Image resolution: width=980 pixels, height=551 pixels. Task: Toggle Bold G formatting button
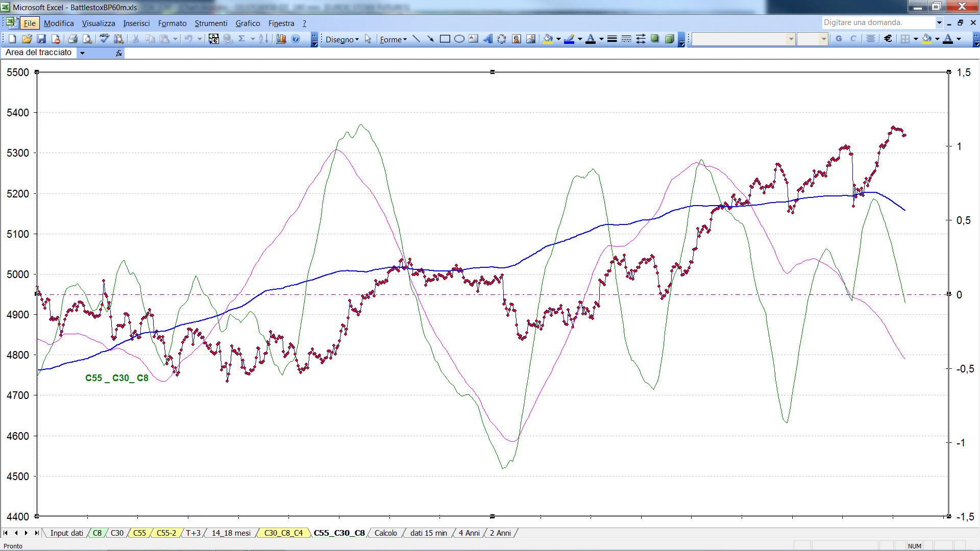coord(839,39)
